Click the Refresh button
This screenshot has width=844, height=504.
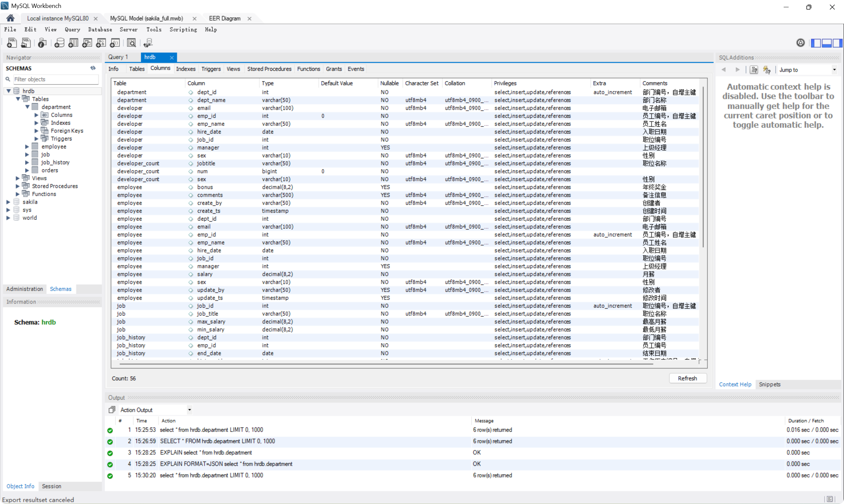[x=687, y=378]
